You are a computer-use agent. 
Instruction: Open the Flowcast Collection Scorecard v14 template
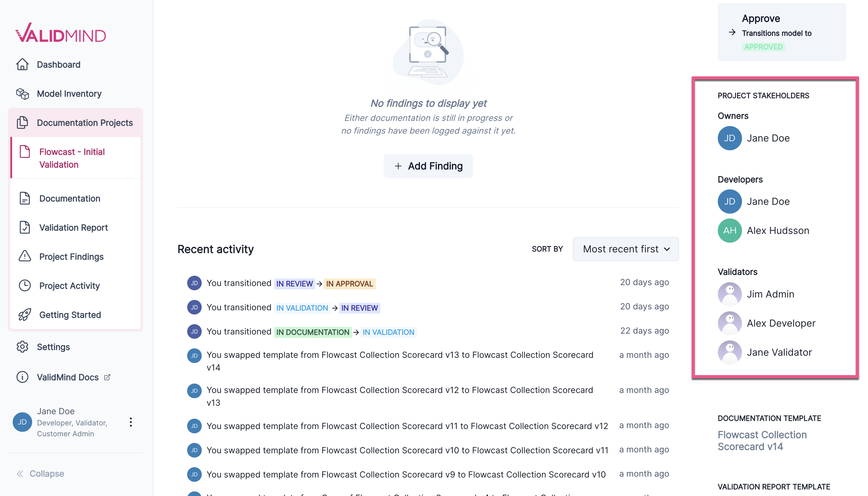click(x=762, y=441)
